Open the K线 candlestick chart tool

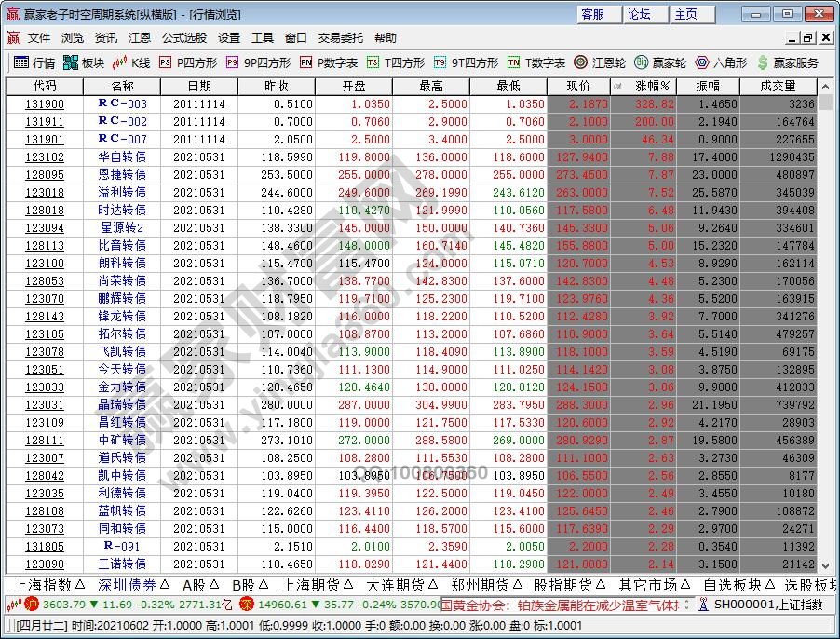pos(131,62)
